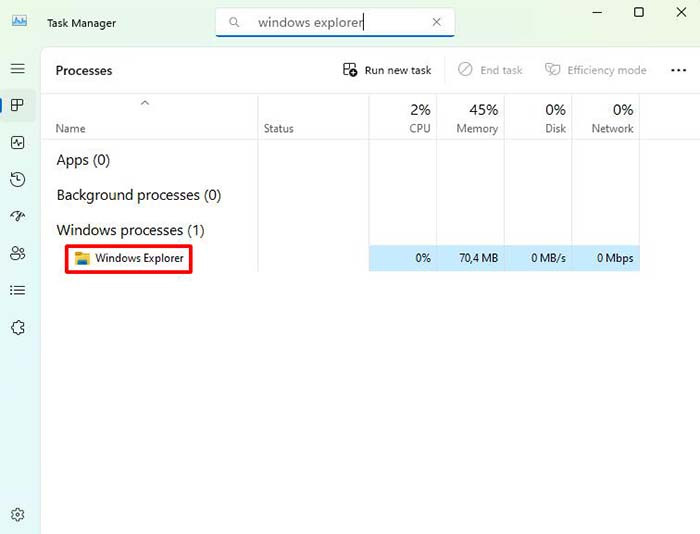Click the 0 MB/s disk value
The height and width of the screenshot is (534, 700).
548,258
